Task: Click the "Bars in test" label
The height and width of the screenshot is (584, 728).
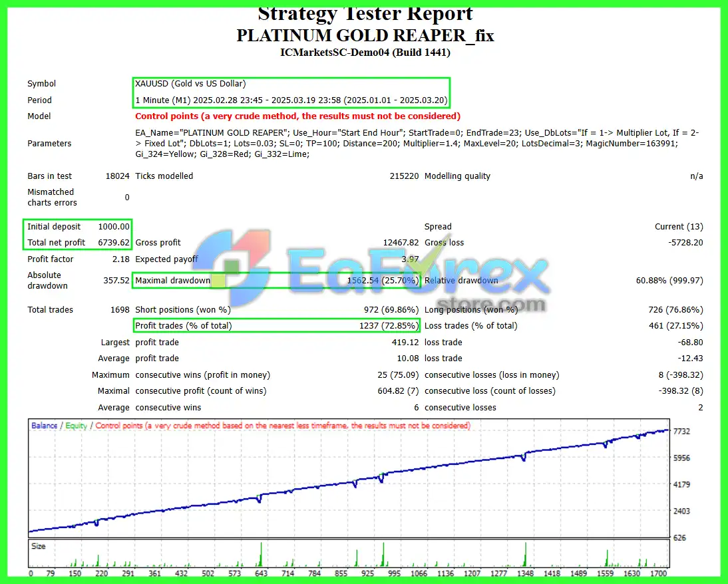Action: 50,176
